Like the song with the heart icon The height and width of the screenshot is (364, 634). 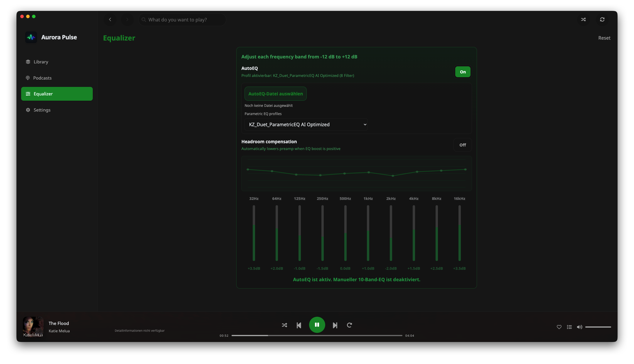click(559, 327)
